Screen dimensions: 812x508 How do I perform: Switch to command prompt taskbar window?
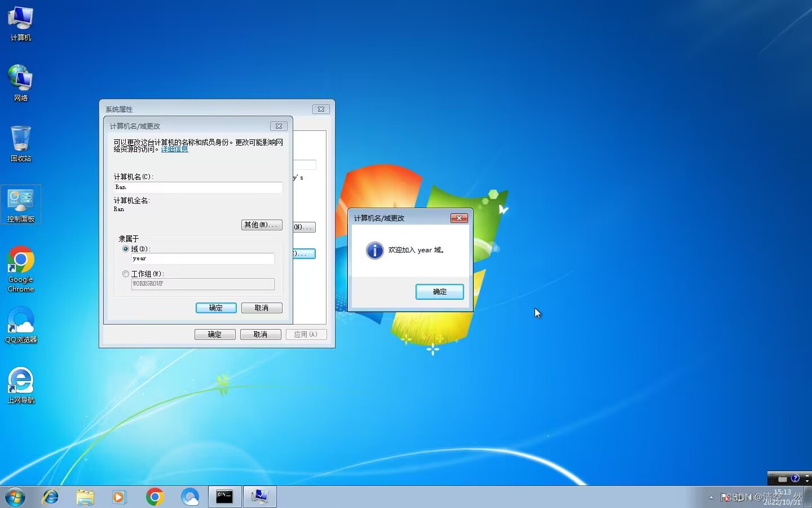(x=225, y=497)
